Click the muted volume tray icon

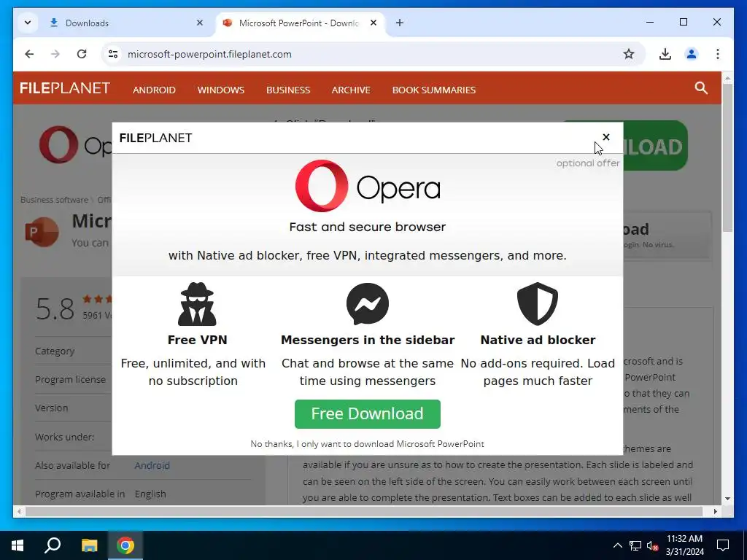[652, 545]
